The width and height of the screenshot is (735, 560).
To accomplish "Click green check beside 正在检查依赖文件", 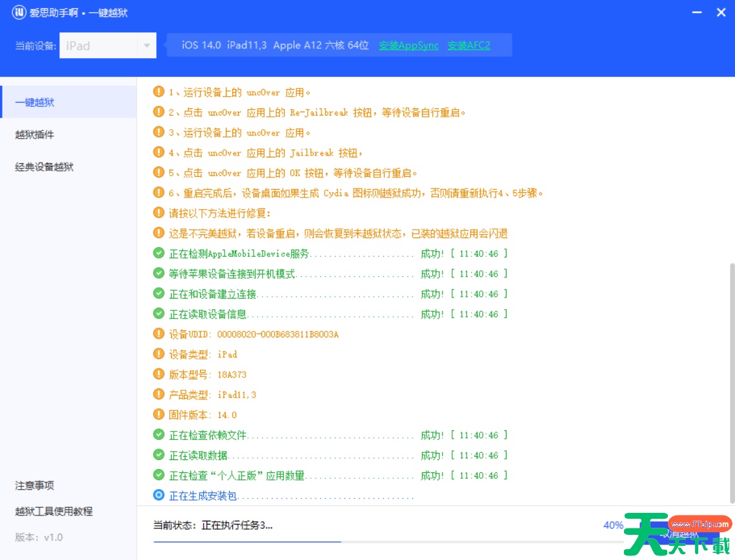I will pyautogui.click(x=159, y=435).
